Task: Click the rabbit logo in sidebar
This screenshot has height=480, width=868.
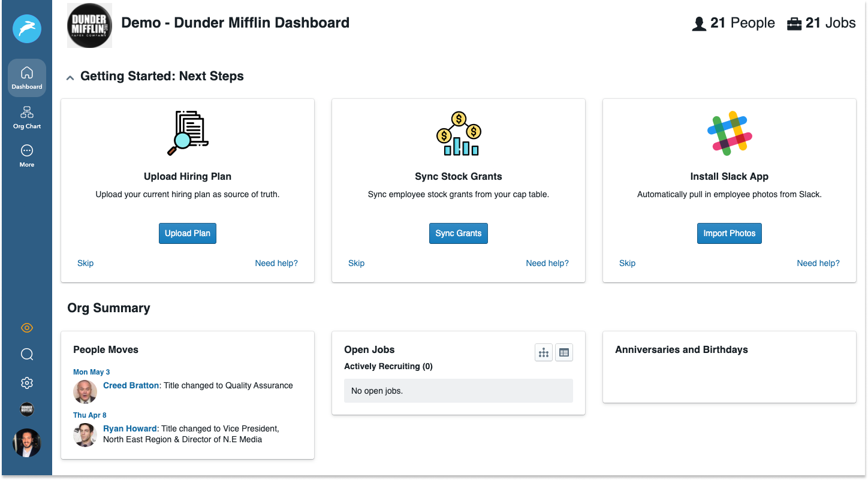Action: (27, 28)
